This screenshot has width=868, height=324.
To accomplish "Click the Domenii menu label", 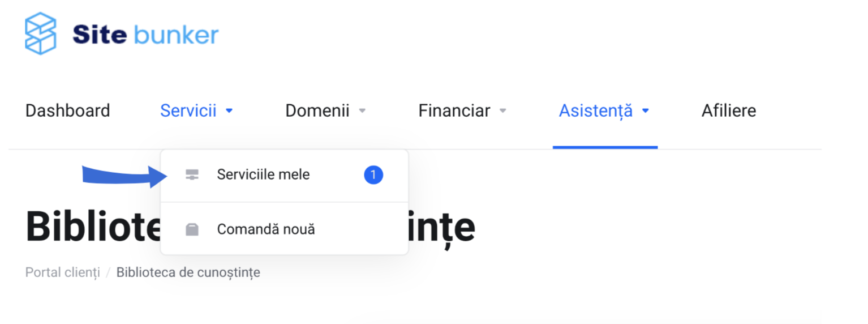I will point(317,110).
